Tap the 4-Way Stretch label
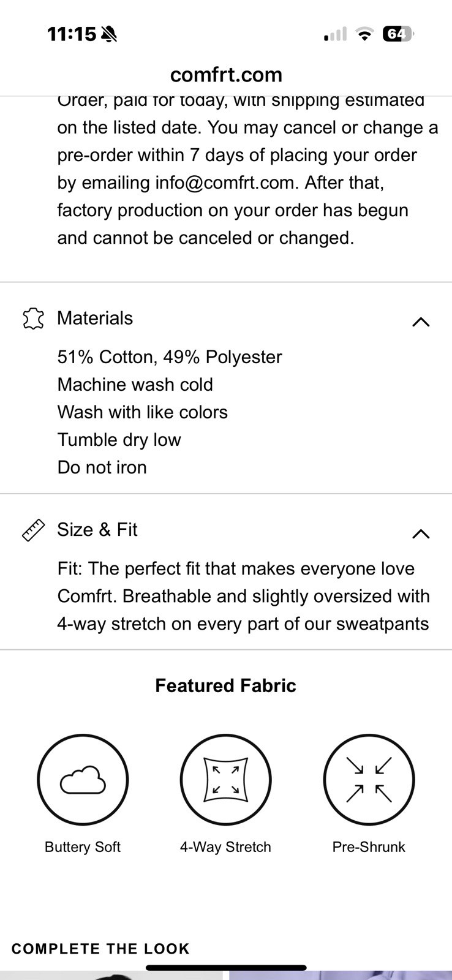Viewport: 452px width, 980px height. click(x=225, y=847)
